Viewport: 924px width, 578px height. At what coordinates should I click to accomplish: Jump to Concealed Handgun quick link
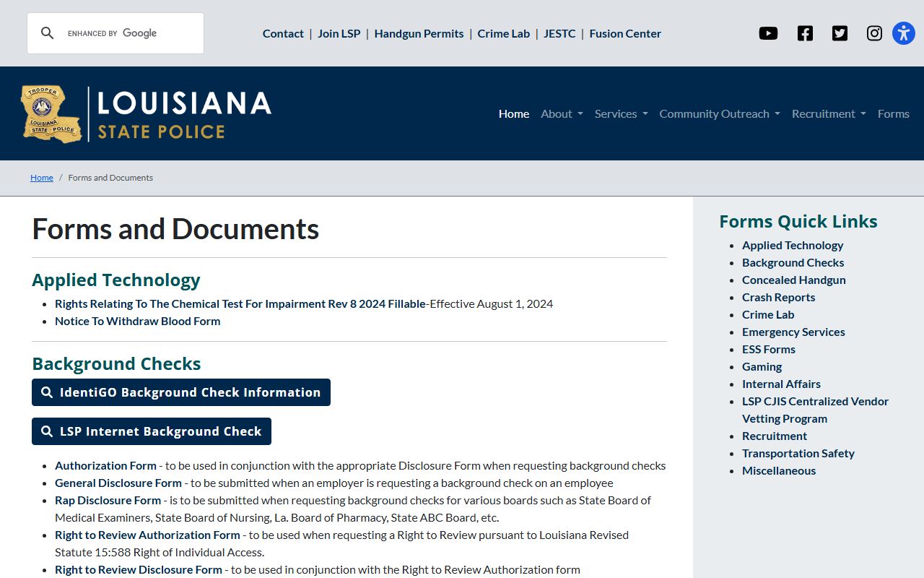[x=794, y=280]
